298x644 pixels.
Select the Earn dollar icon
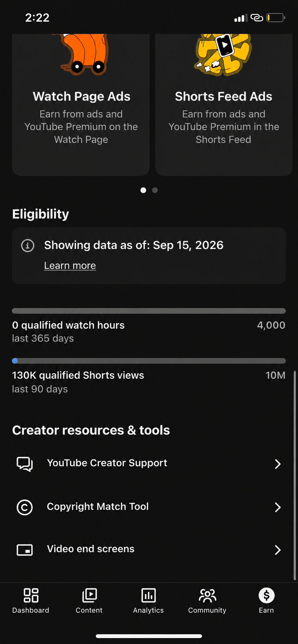[x=267, y=595]
